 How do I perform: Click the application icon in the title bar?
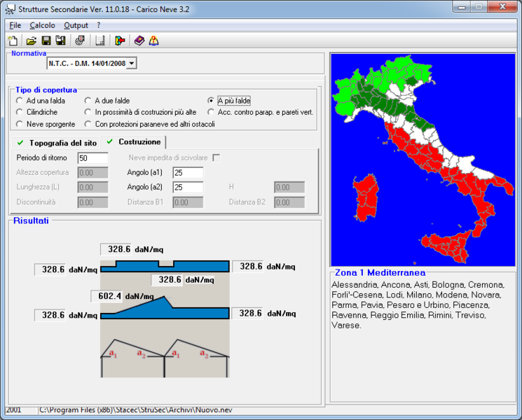tap(10, 9)
